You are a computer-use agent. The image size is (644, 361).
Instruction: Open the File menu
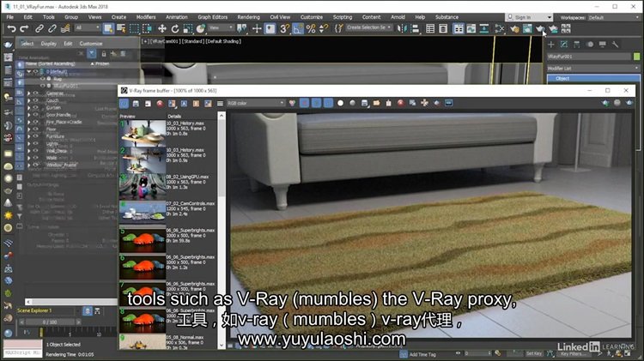point(10,17)
